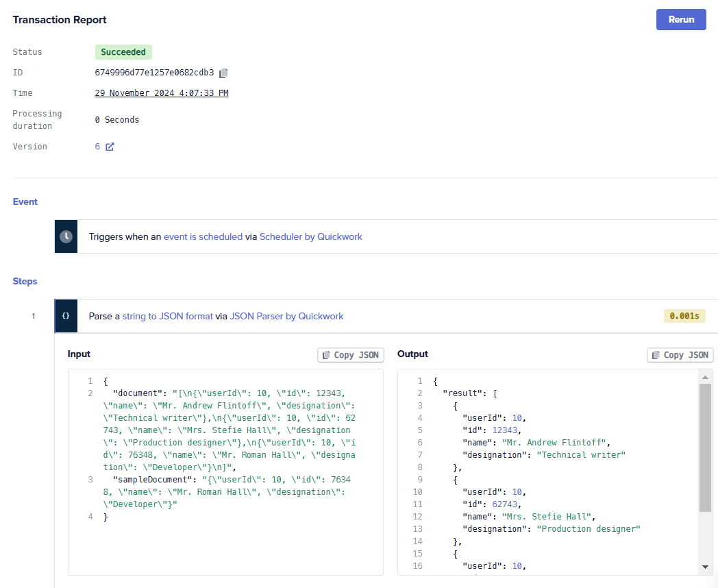This screenshot has width=718, height=588.
Task: Click the scheduler clock icon in the Event row
Action: pos(66,236)
